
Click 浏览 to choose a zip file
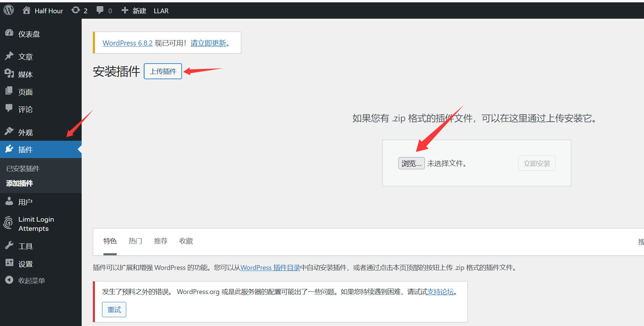(411, 164)
